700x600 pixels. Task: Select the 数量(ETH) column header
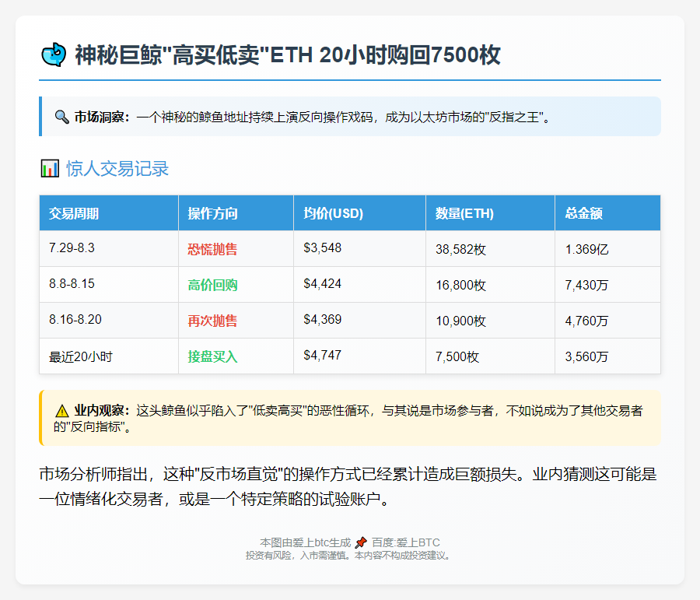(464, 213)
